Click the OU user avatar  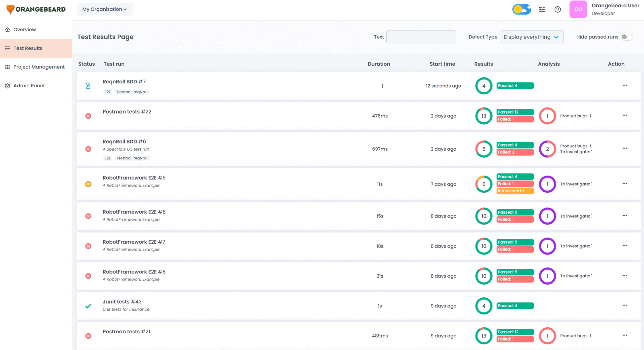point(578,9)
